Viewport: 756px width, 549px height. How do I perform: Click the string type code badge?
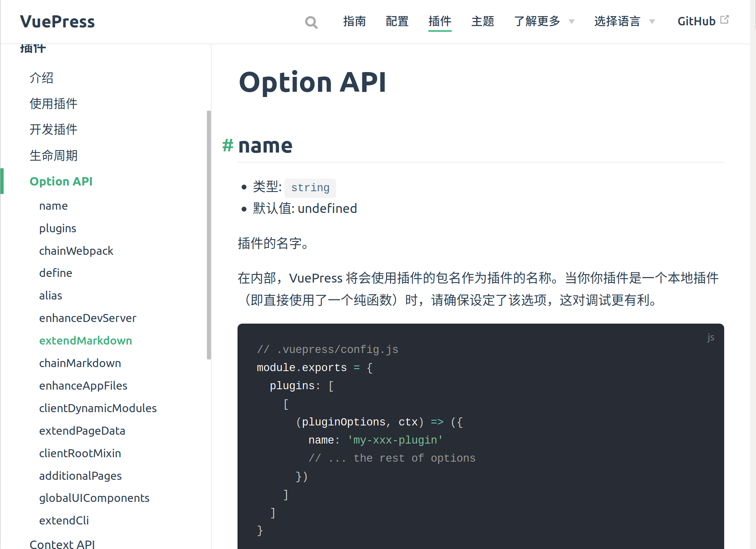pos(310,188)
